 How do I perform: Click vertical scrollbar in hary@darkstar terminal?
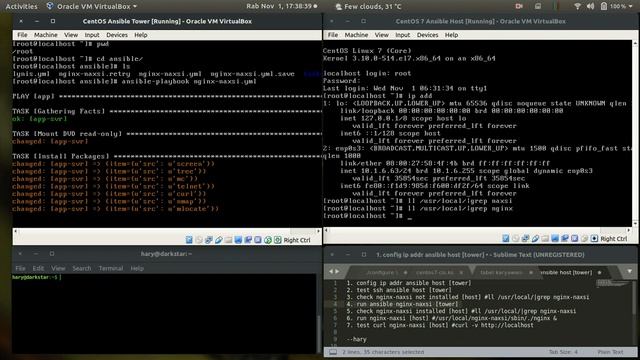click(x=318, y=333)
